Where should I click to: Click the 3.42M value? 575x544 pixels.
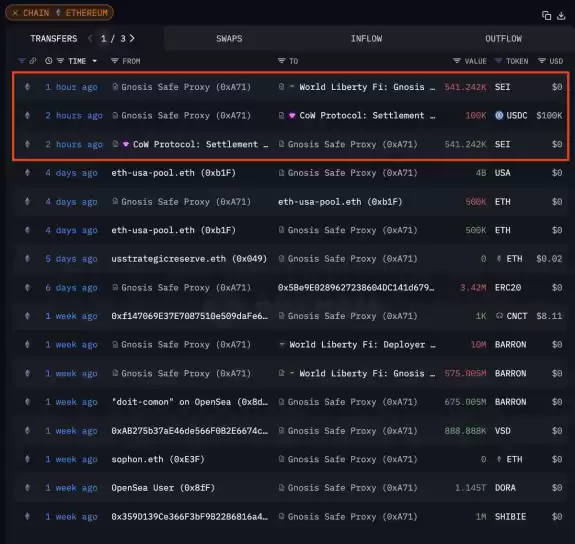click(x=473, y=287)
